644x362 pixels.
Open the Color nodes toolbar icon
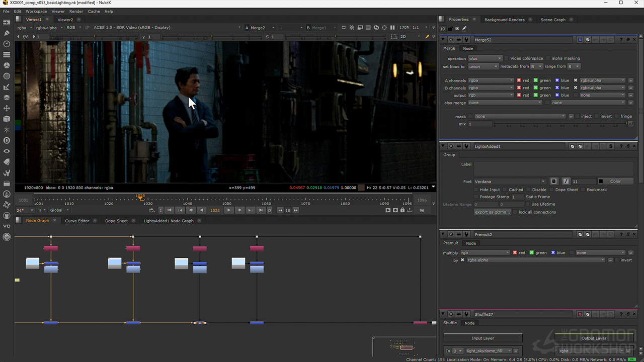7,65
